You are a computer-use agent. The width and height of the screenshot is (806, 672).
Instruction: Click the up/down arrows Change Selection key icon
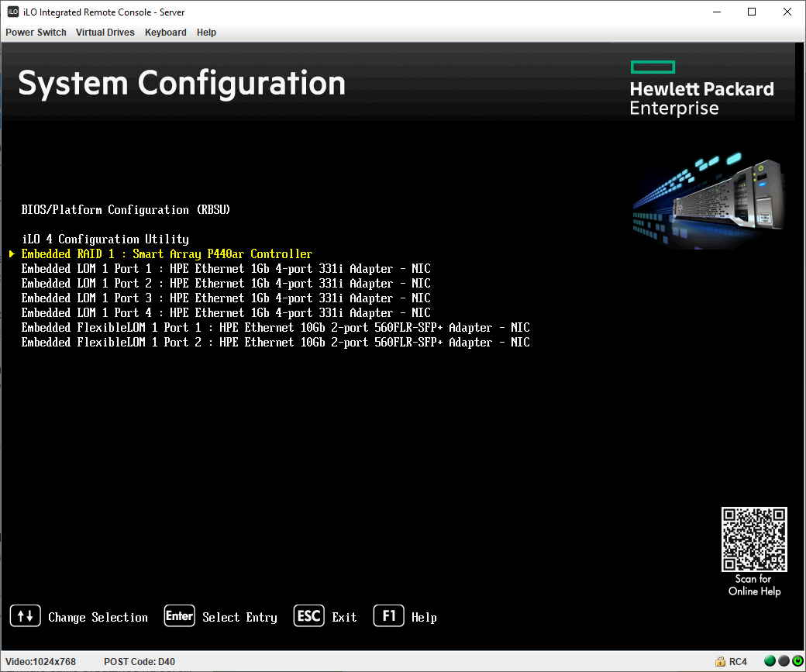[x=25, y=616]
